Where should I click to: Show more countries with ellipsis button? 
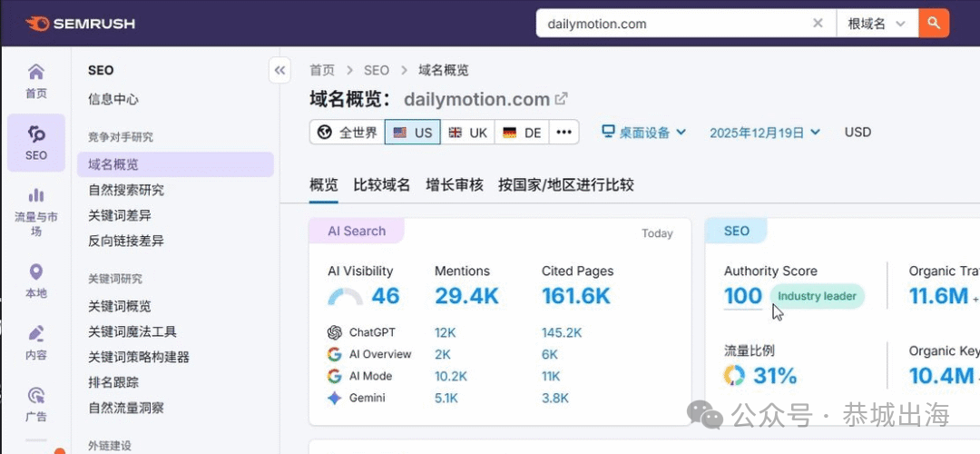pyautogui.click(x=563, y=132)
